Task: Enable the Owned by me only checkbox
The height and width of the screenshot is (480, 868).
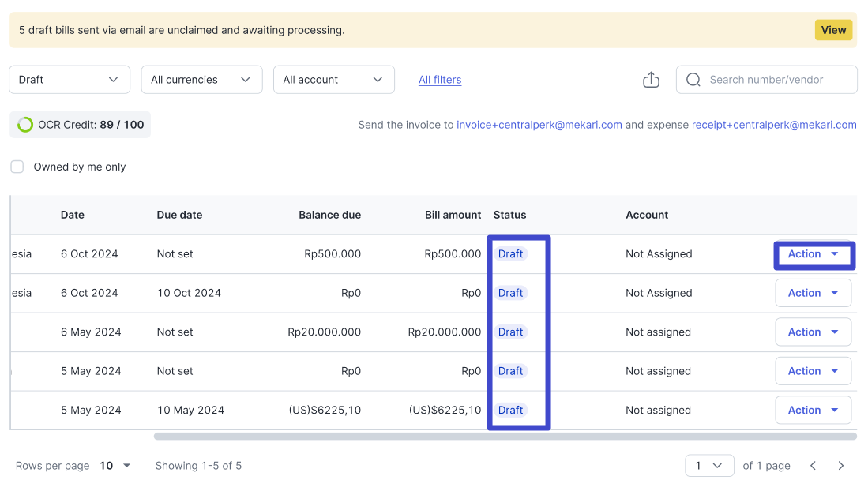Action: pos(17,167)
